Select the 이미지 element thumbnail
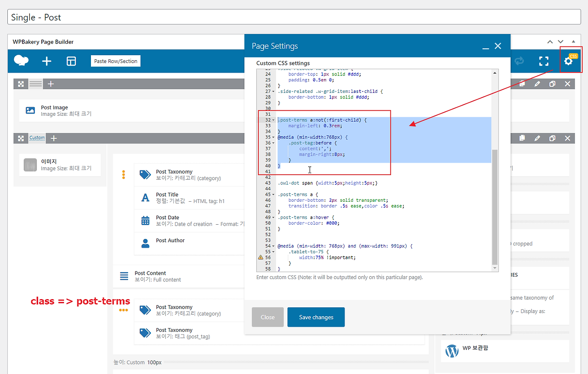 click(x=30, y=165)
